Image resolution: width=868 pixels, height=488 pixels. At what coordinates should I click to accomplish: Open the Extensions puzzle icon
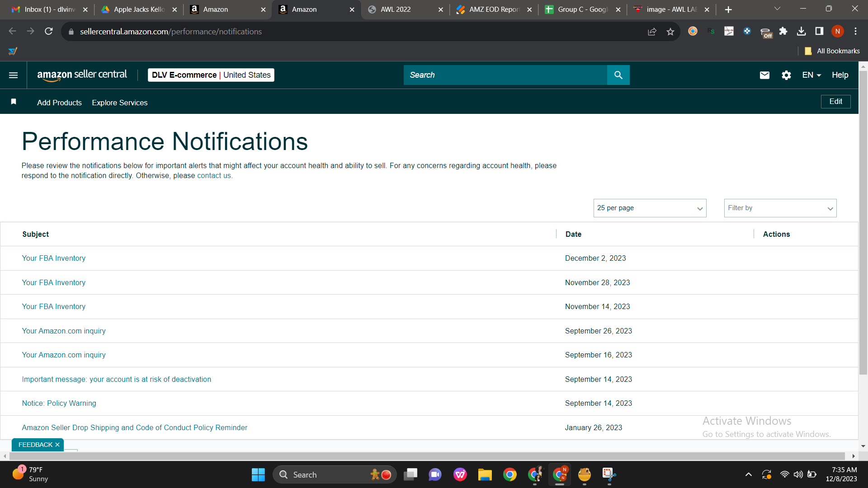point(783,31)
